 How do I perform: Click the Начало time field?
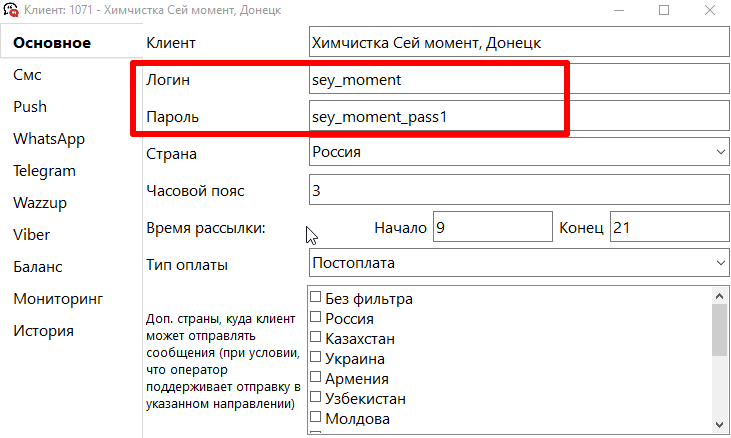(493, 227)
